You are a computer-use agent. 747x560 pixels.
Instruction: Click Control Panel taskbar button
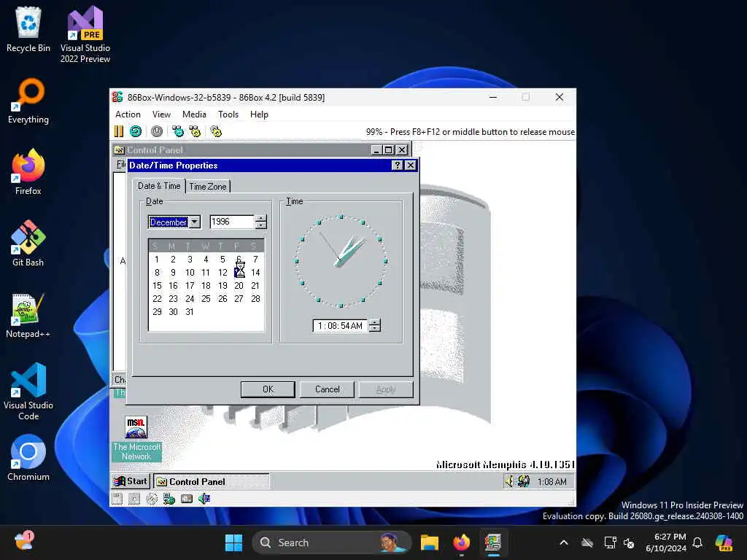pos(212,481)
